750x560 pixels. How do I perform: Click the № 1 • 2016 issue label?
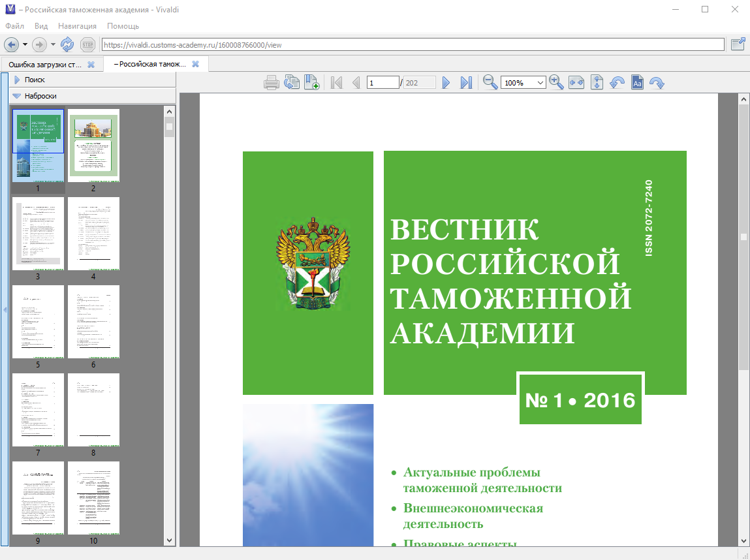(580, 400)
